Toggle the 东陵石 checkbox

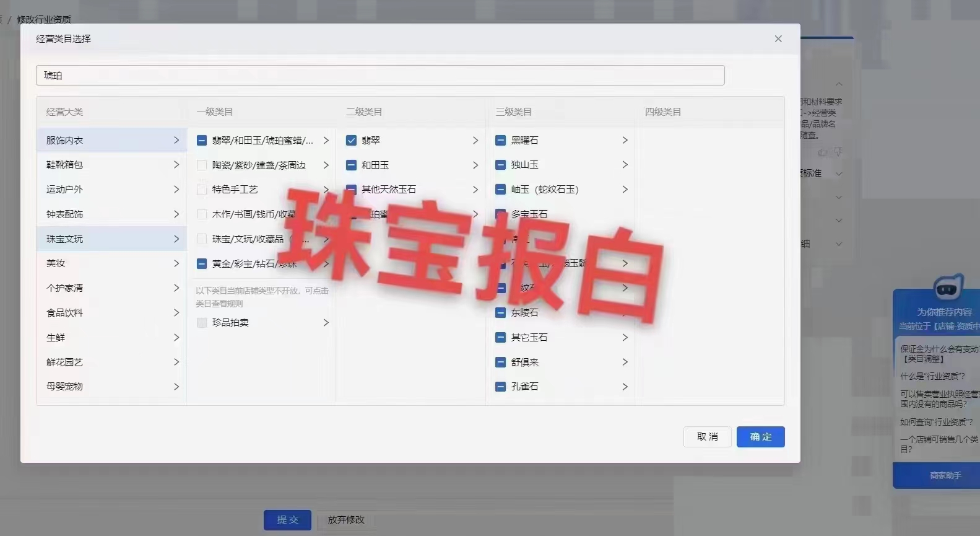pyautogui.click(x=501, y=313)
